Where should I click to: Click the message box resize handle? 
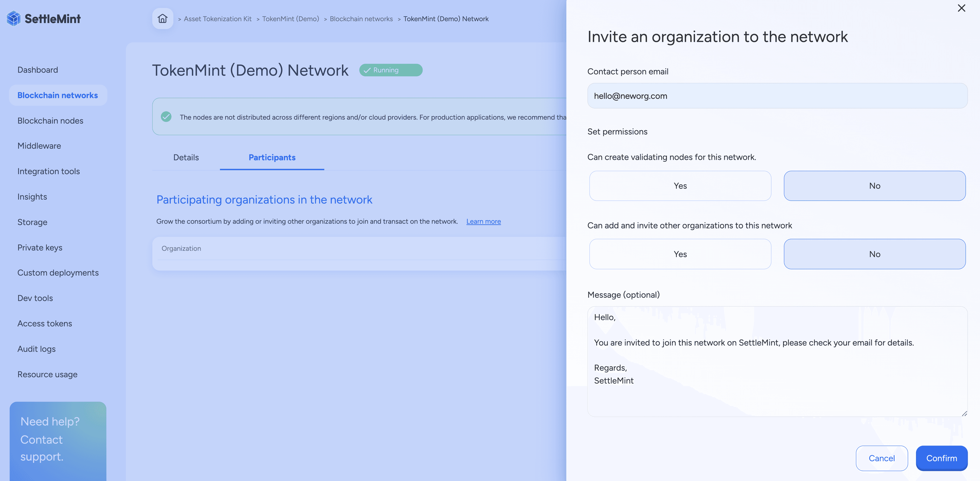pos(964,413)
